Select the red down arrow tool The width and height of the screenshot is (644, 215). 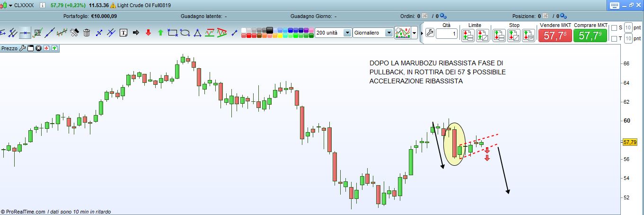148,33
